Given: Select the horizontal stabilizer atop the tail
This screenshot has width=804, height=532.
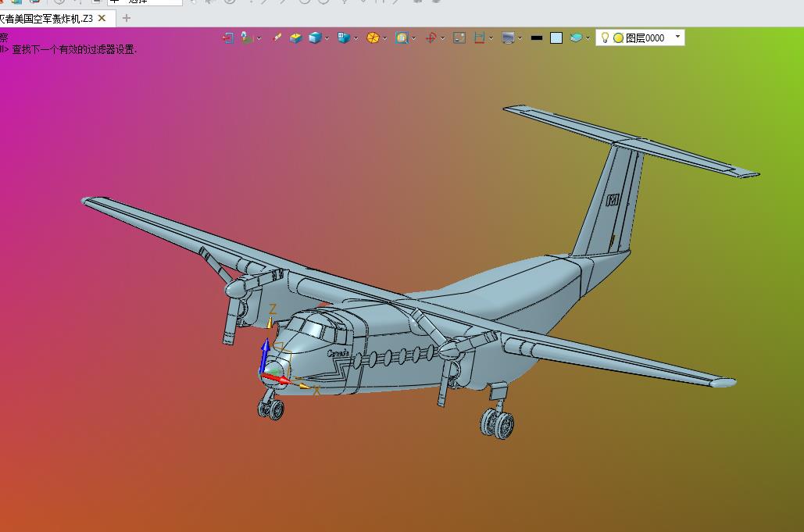Looking at the screenshot, I should (x=631, y=141).
